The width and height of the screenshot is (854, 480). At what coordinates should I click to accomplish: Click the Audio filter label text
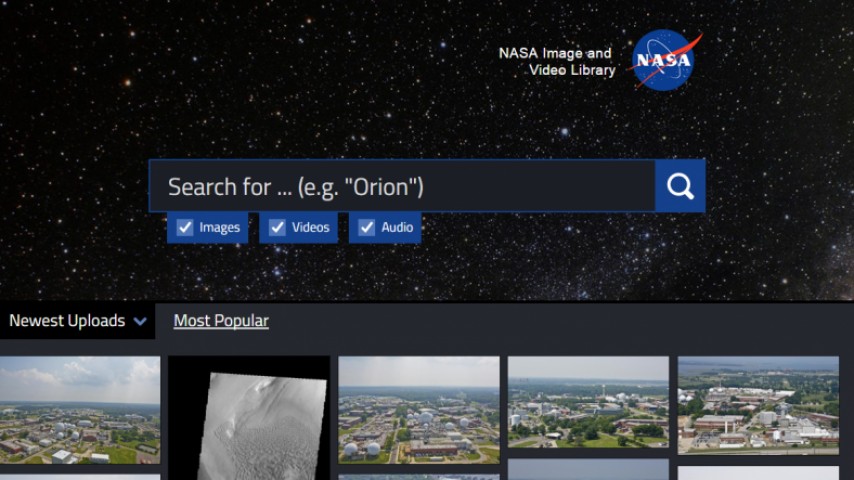pos(397,227)
